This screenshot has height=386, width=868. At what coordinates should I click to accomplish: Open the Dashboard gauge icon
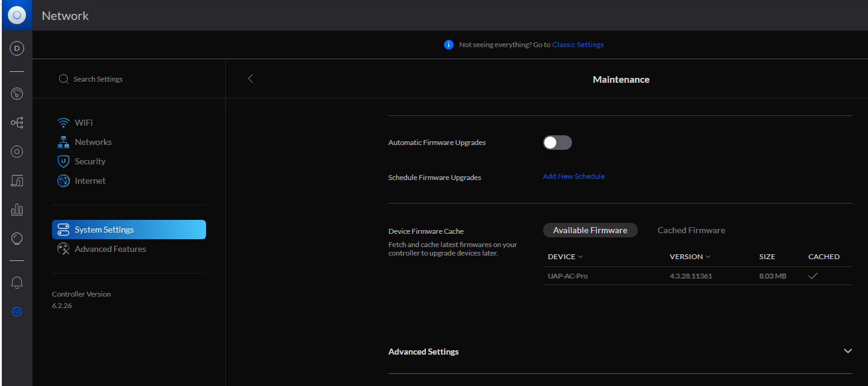17,94
